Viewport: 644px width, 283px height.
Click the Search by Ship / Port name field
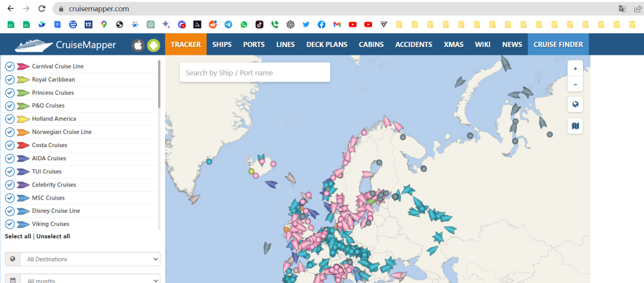255,73
